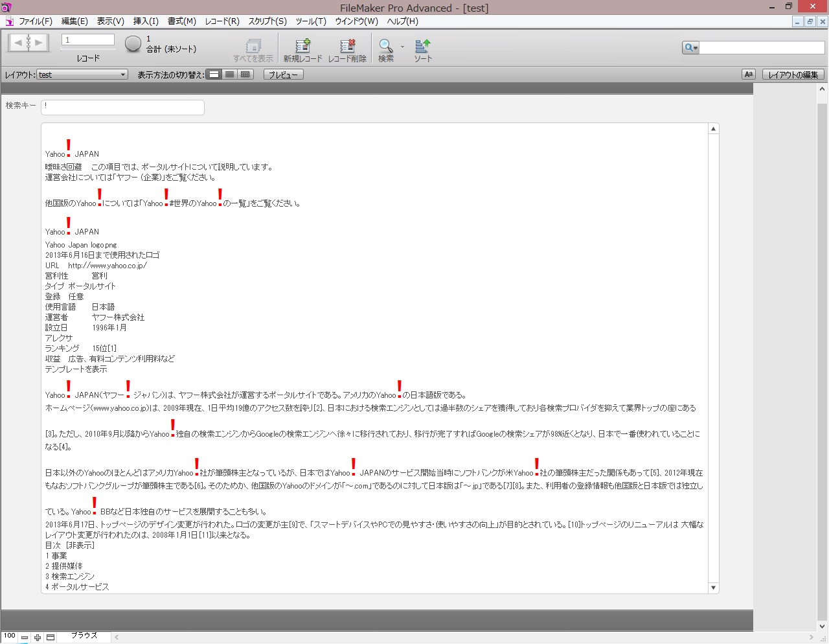Viewport: 829px width, 644px height.
Task: Click the horizontal scrollbar right arrow
Action: tap(812, 638)
